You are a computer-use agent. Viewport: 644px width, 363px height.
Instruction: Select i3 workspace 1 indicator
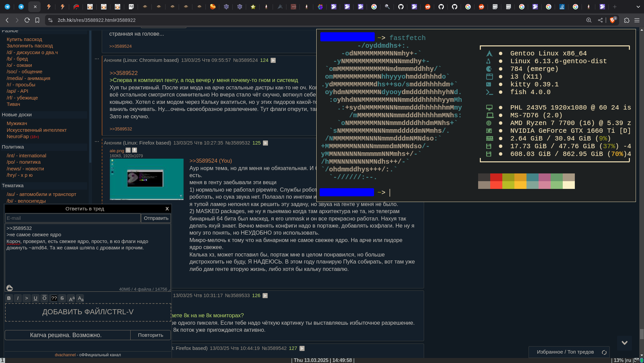[x=3, y=360]
